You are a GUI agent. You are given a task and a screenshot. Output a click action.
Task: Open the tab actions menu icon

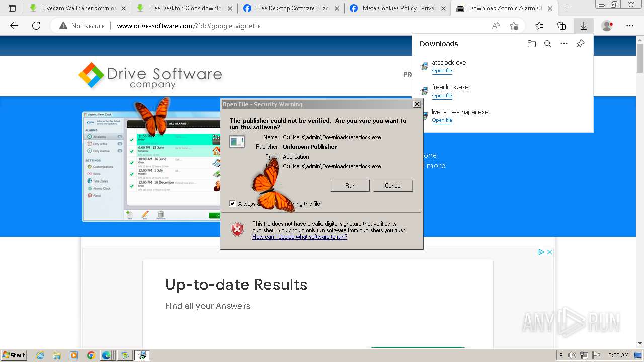pyautogui.click(x=12, y=8)
